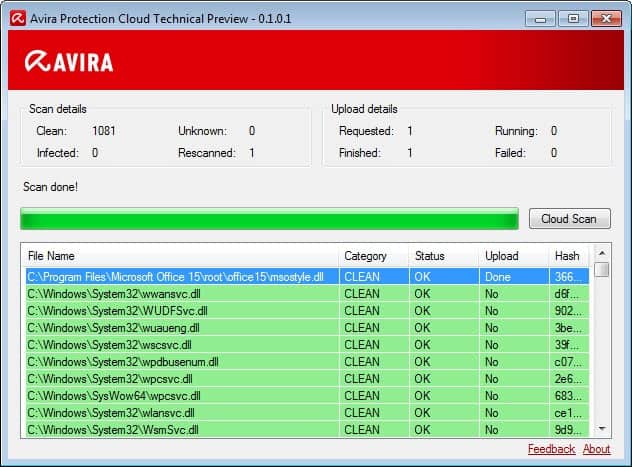The height and width of the screenshot is (467, 632).
Task: Click the Unknown label in Scan details
Action: tap(202, 131)
